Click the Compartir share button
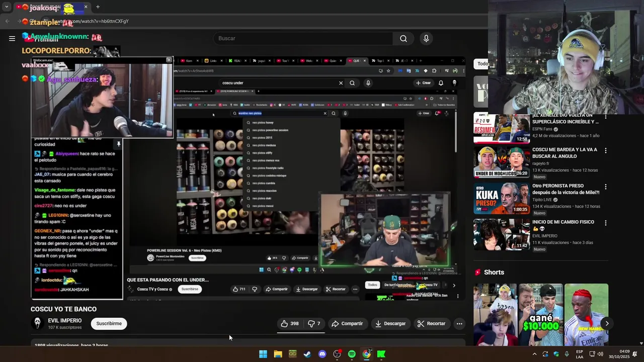Screen dimensions: 644x362 (x=347, y=324)
